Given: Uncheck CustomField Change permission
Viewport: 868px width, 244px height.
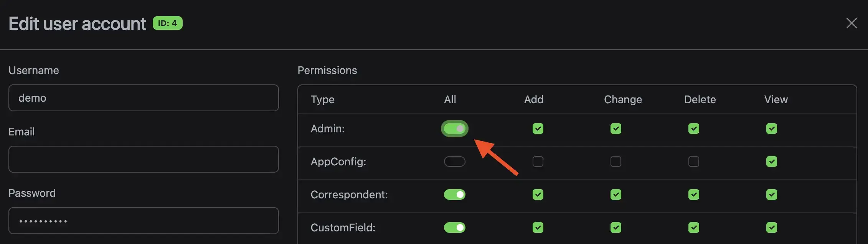Looking at the screenshot, I should pos(616,228).
